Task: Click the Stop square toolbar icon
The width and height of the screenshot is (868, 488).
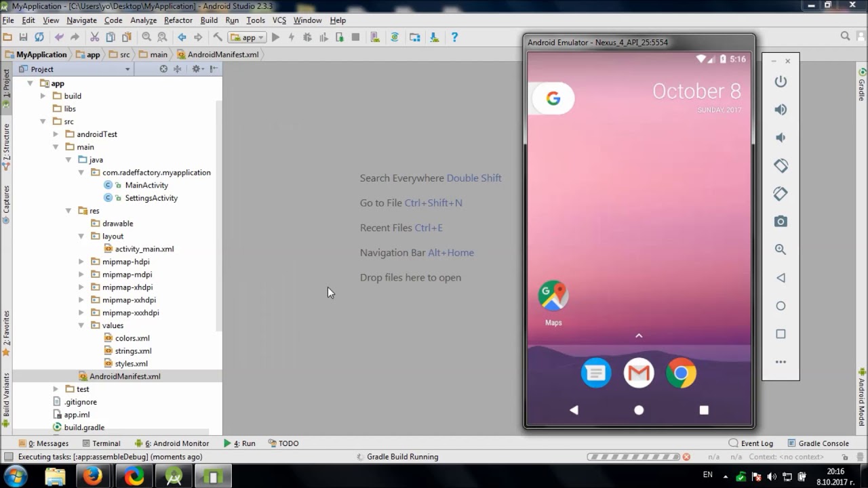Action: pyautogui.click(x=355, y=37)
